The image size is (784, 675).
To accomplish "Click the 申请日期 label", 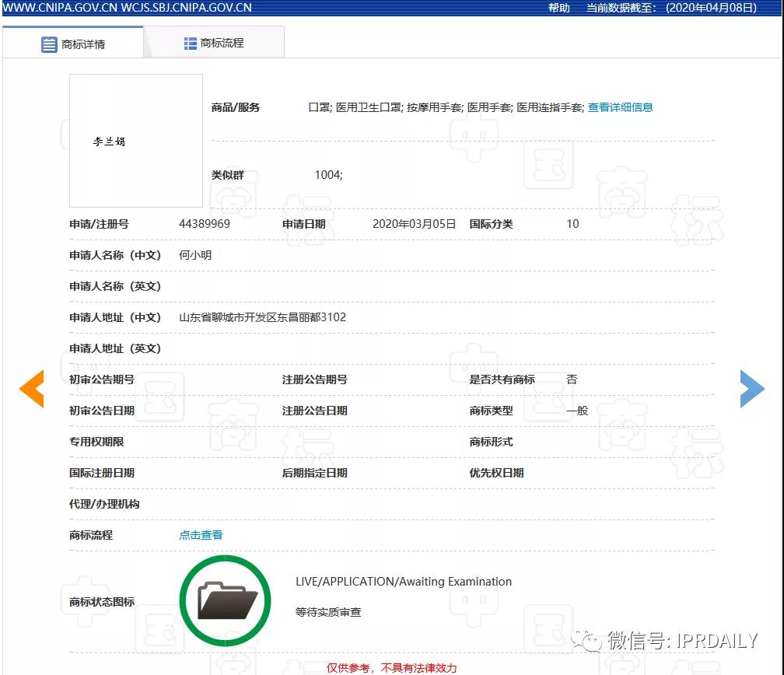I will pyautogui.click(x=304, y=224).
